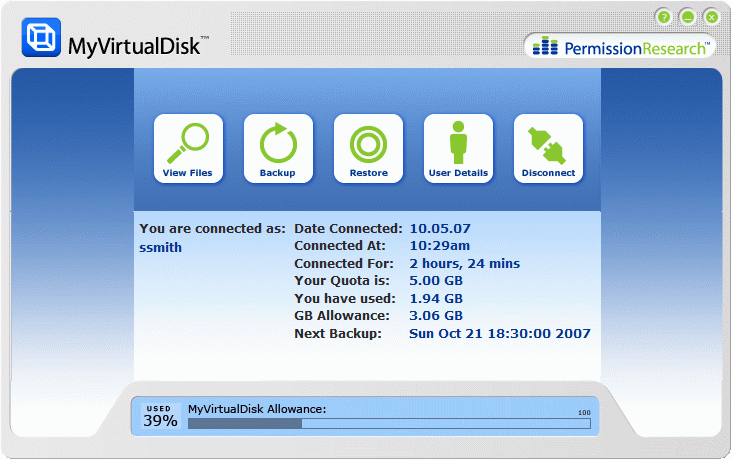Viewport: 732px width, 460px height.
Task: Click the USED 39% indicator
Action: (x=161, y=416)
